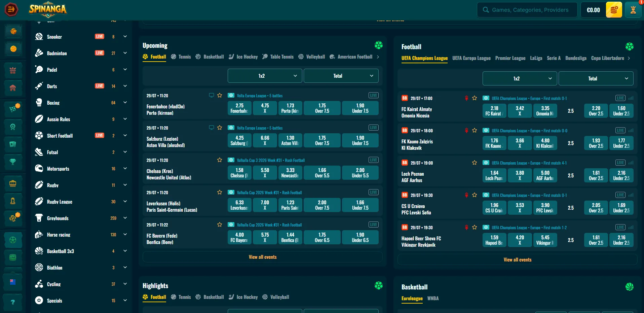Click the Cycling icon
This screenshot has width=644, height=313.
39,284
